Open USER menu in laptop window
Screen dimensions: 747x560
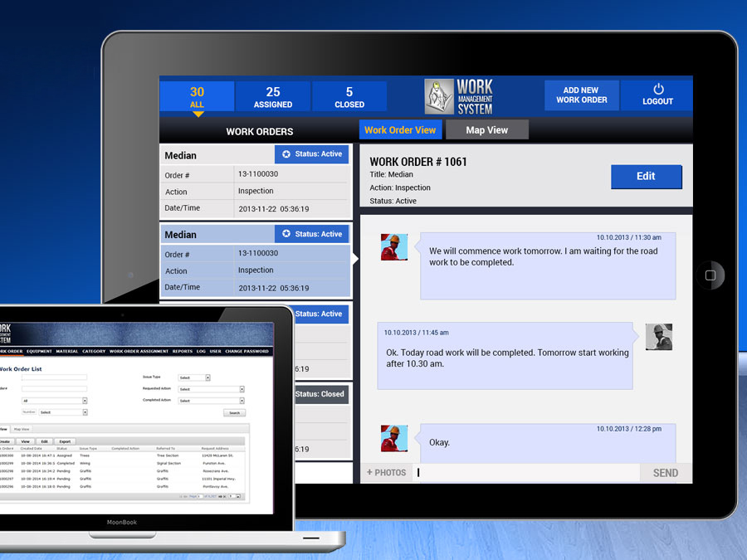(215, 352)
